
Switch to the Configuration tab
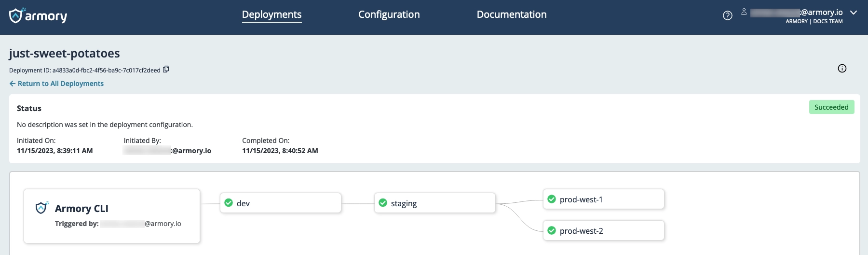coord(389,14)
